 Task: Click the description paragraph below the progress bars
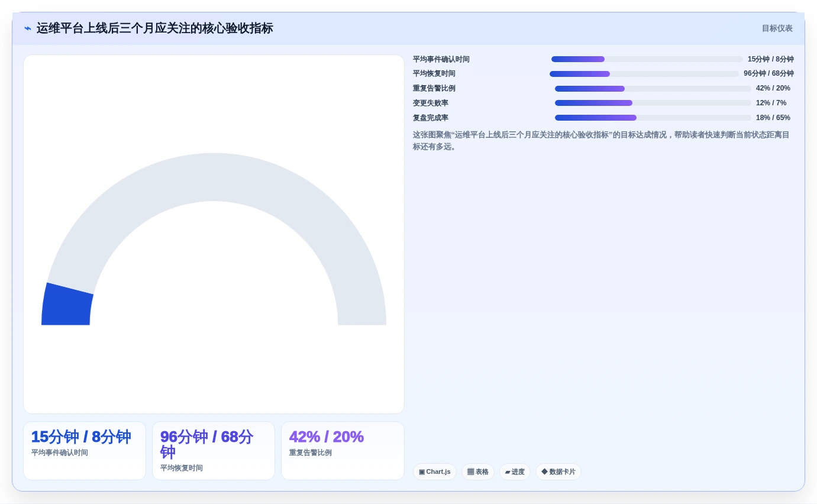point(601,141)
